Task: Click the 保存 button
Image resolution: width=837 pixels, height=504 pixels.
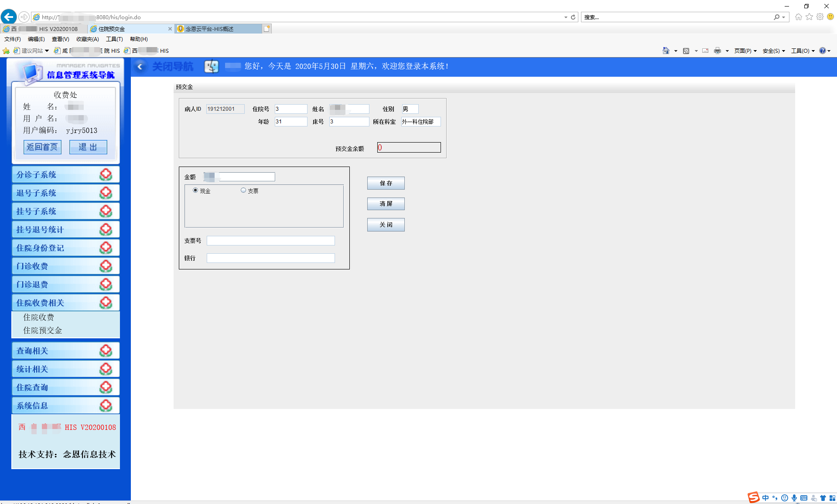Action: coord(386,184)
